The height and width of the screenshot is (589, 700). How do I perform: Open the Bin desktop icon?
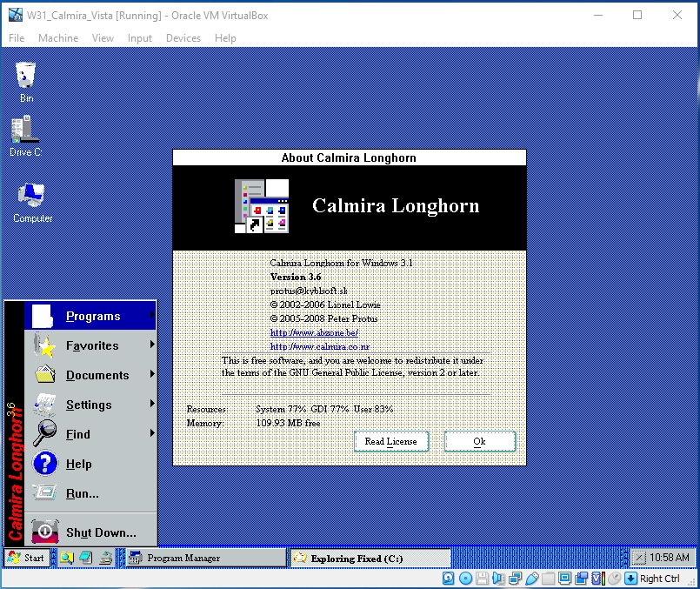pyautogui.click(x=25, y=82)
